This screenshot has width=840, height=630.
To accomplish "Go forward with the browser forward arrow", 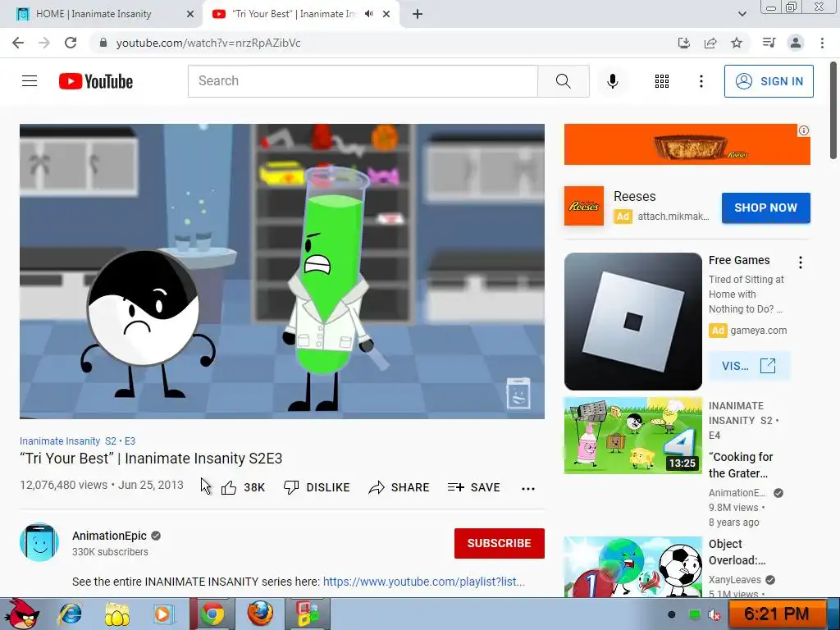I will pos(44,43).
